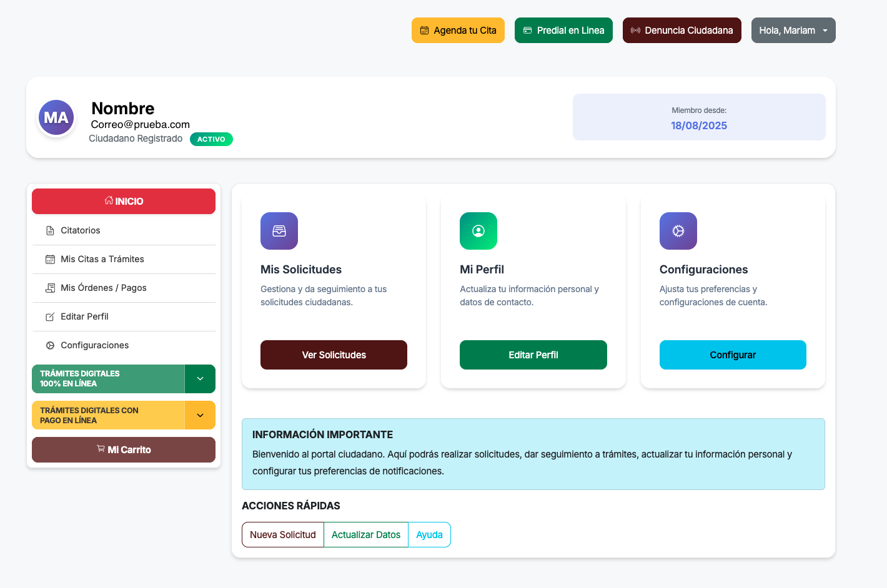The width and height of the screenshot is (887, 588).
Task: Open the Trámites Digitales 100% en Línea section
Action: click(x=108, y=379)
